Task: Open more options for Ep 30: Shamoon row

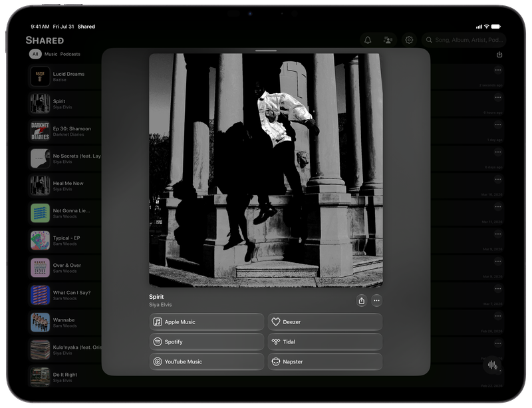Action: click(497, 125)
